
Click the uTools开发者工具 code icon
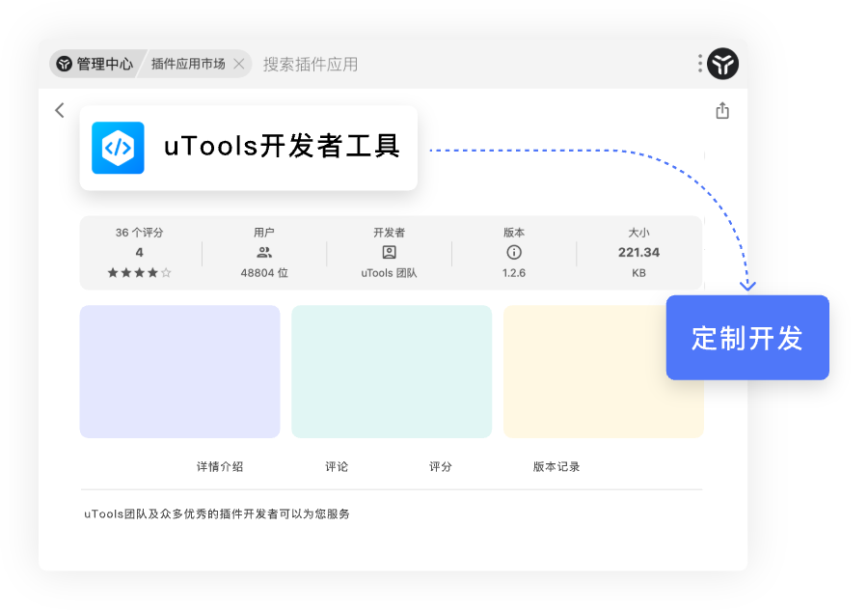tap(118, 148)
